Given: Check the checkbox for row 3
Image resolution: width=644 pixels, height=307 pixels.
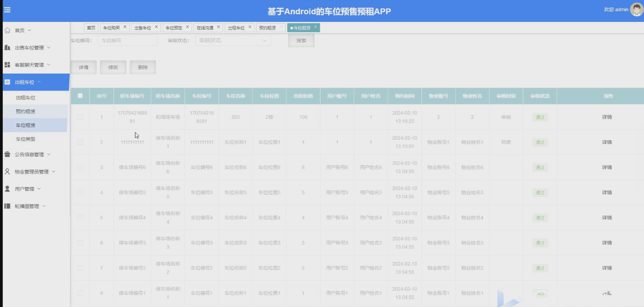Looking at the screenshot, I should [80, 167].
